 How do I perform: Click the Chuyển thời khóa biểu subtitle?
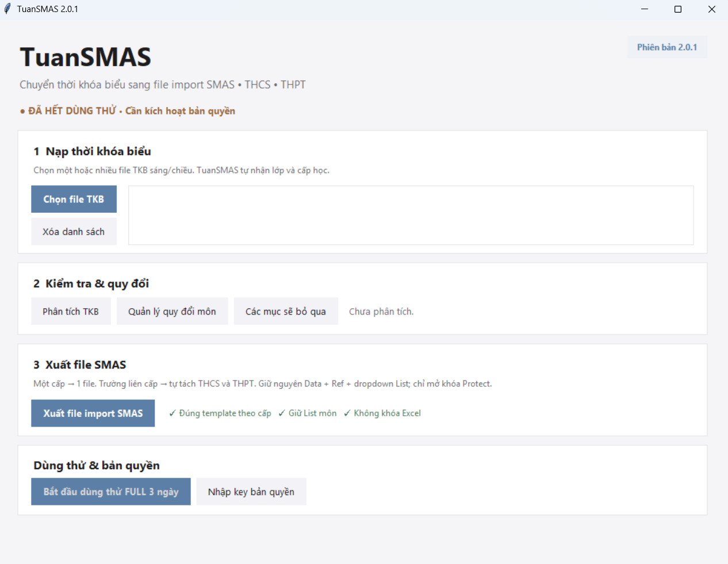pos(163,85)
